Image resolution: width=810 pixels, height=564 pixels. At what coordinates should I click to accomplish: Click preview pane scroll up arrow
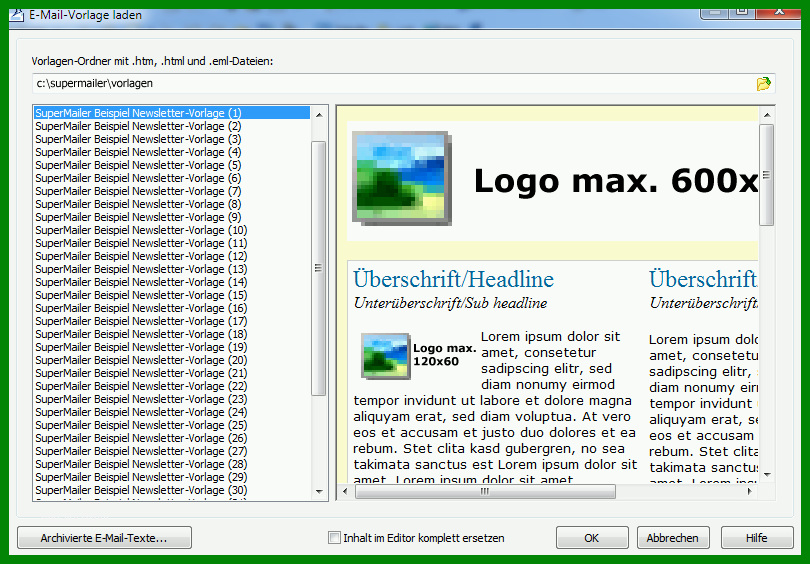point(767,115)
